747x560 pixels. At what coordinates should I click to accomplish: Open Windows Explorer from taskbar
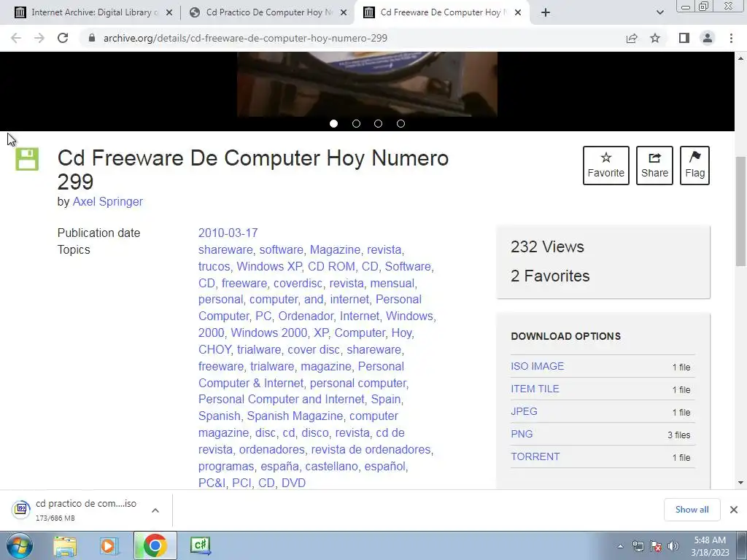click(65, 545)
